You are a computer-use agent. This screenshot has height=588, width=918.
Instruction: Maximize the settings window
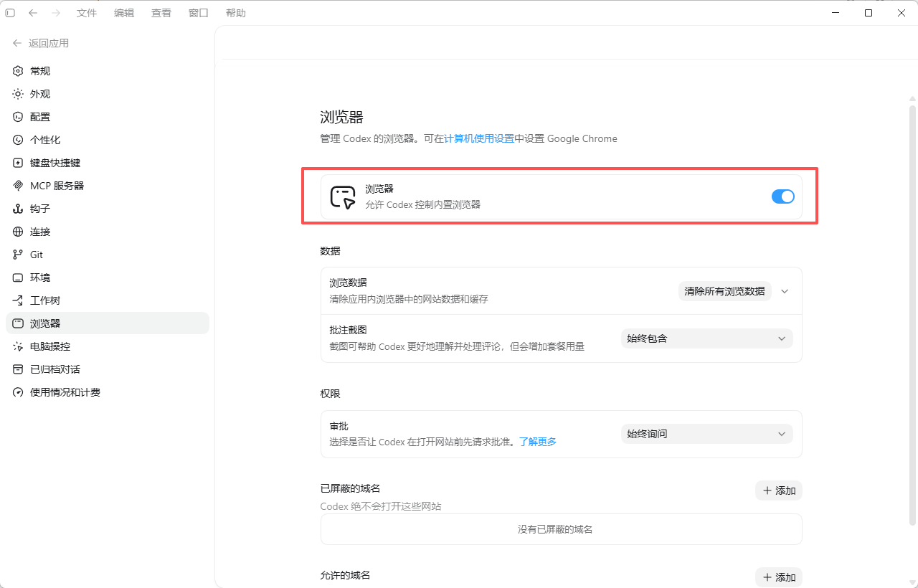(869, 13)
